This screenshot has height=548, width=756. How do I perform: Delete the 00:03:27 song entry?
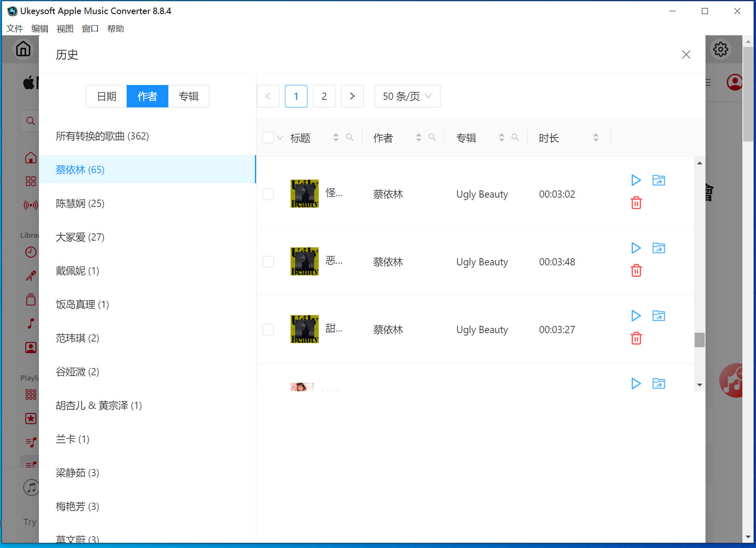[x=636, y=338]
